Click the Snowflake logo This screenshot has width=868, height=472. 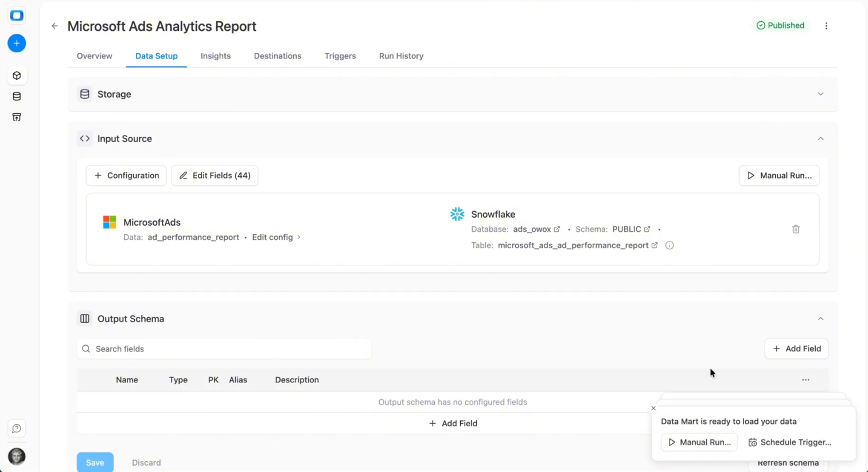click(x=457, y=214)
